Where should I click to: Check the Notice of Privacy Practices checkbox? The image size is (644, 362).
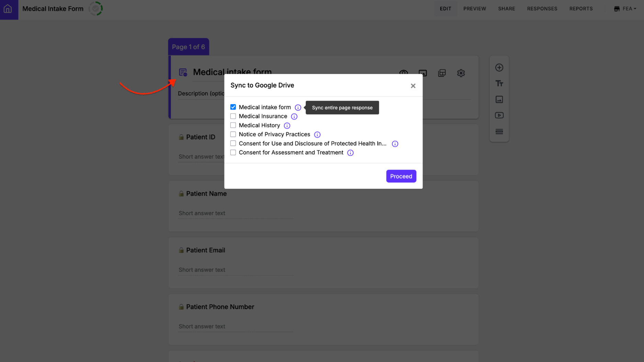(233, 134)
